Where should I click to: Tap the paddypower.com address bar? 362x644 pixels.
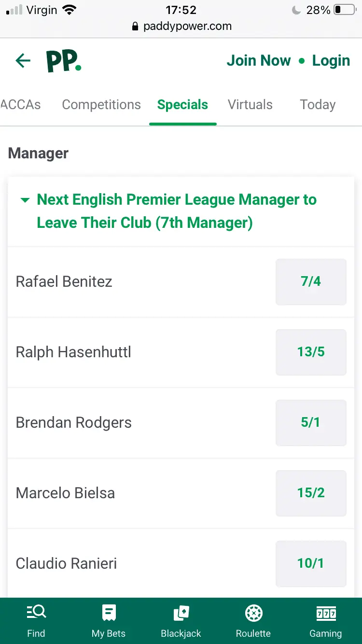point(187,27)
